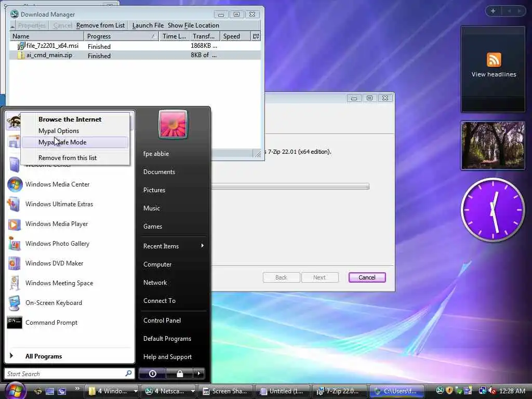Open Control Panel from Start menu

[x=162, y=320]
